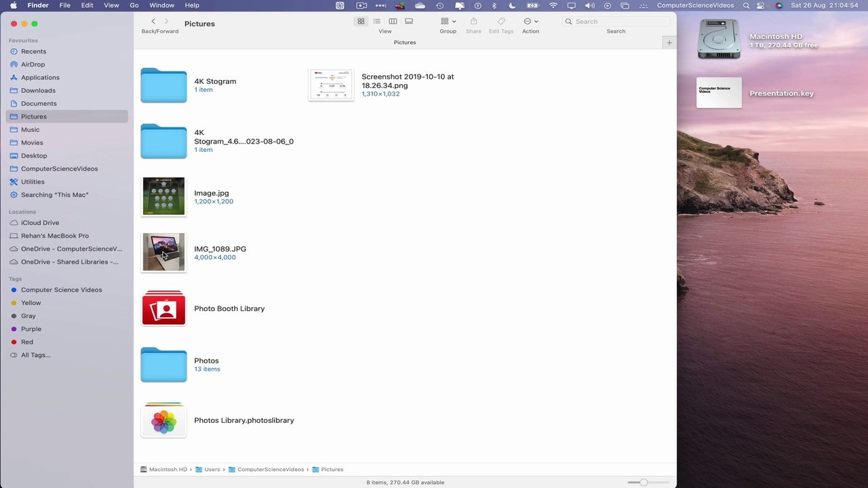Switch Finder to gallery view
The height and width of the screenshot is (488, 868).
(x=409, y=22)
